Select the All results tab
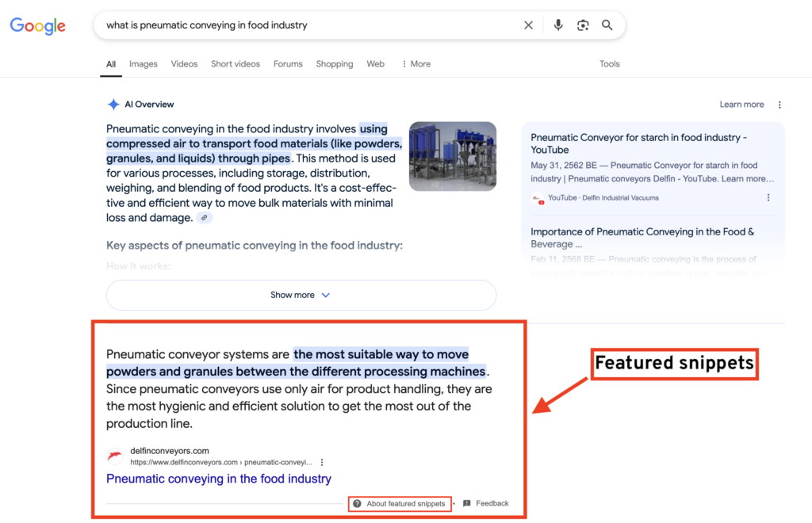This screenshot has width=812, height=523. [111, 64]
